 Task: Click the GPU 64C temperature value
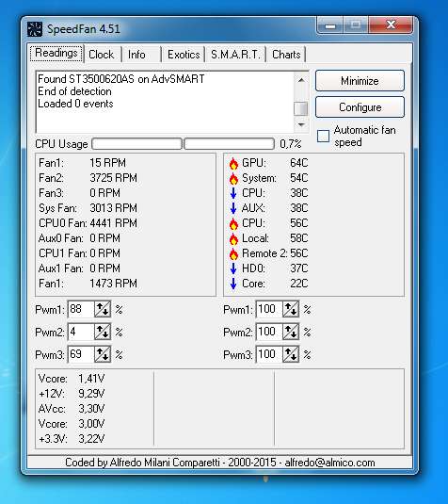click(x=298, y=163)
